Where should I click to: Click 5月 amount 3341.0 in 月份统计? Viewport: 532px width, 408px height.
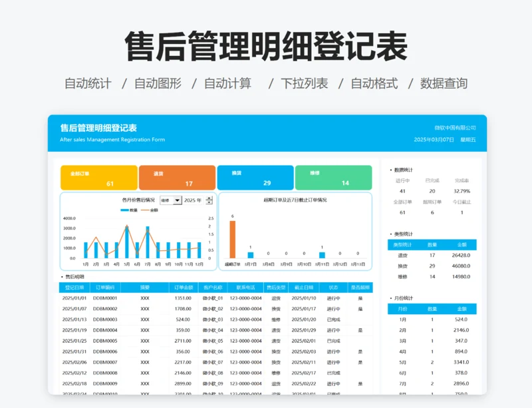click(x=461, y=362)
